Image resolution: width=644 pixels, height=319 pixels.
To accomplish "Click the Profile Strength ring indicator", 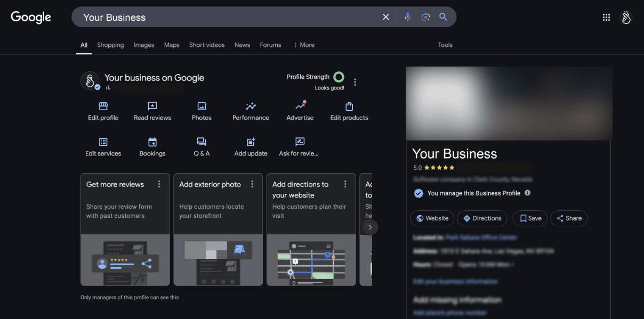I will pos(339,77).
